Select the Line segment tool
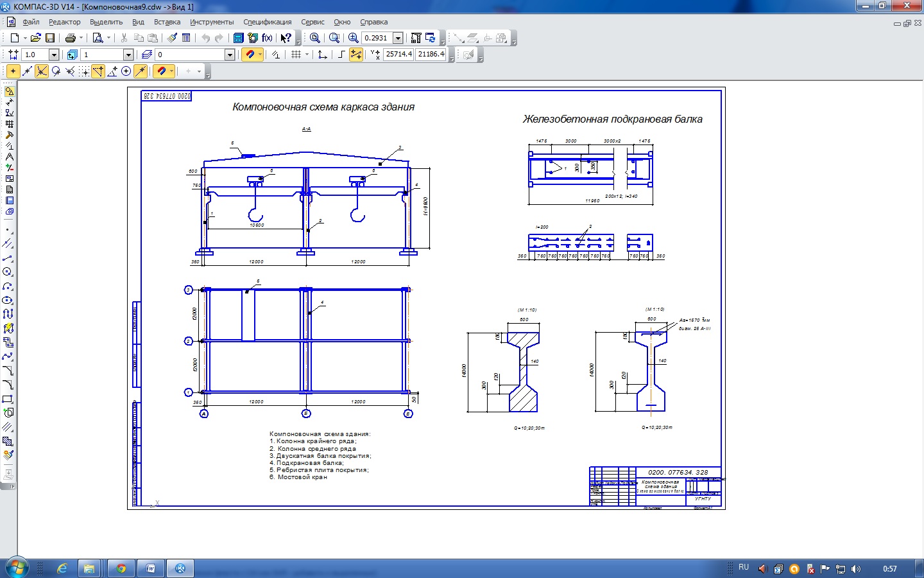The height and width of the screenshot is (578, 924). pyautogui.click(x=8, y=258)
